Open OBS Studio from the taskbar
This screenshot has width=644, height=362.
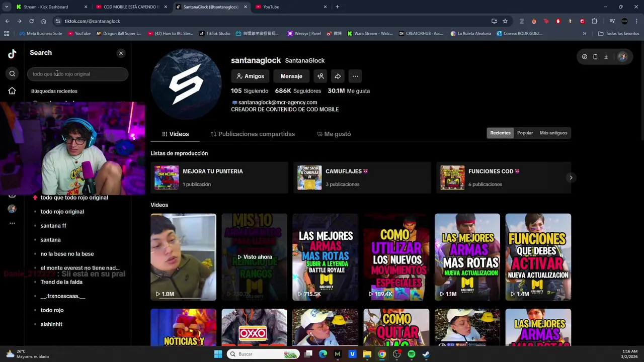(x=397, y=354)
